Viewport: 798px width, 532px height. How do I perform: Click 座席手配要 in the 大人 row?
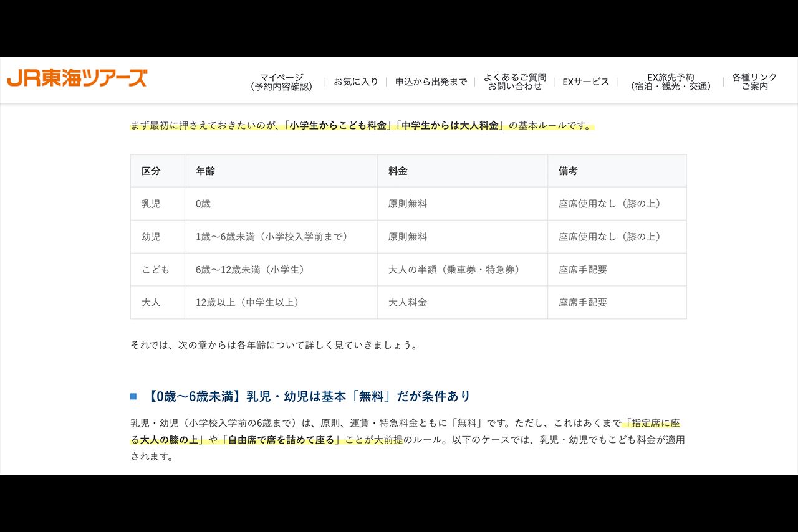(582, 303)
